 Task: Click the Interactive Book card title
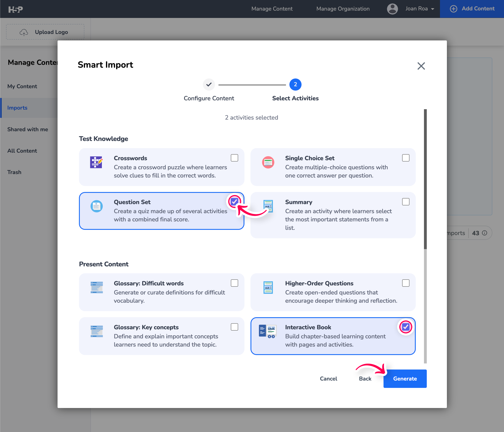pos(308,327)
